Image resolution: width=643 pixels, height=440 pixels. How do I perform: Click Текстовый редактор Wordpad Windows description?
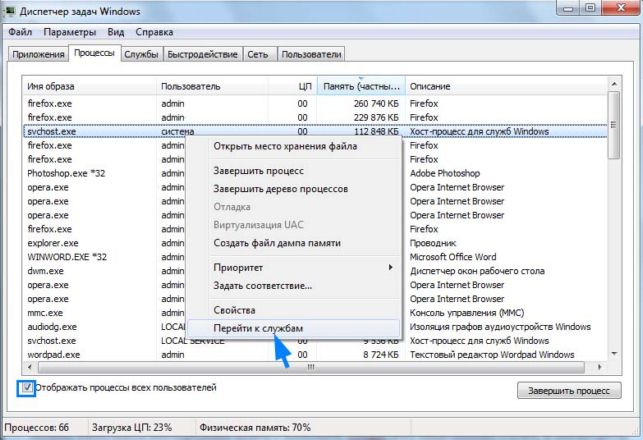(x=492, y=355)
